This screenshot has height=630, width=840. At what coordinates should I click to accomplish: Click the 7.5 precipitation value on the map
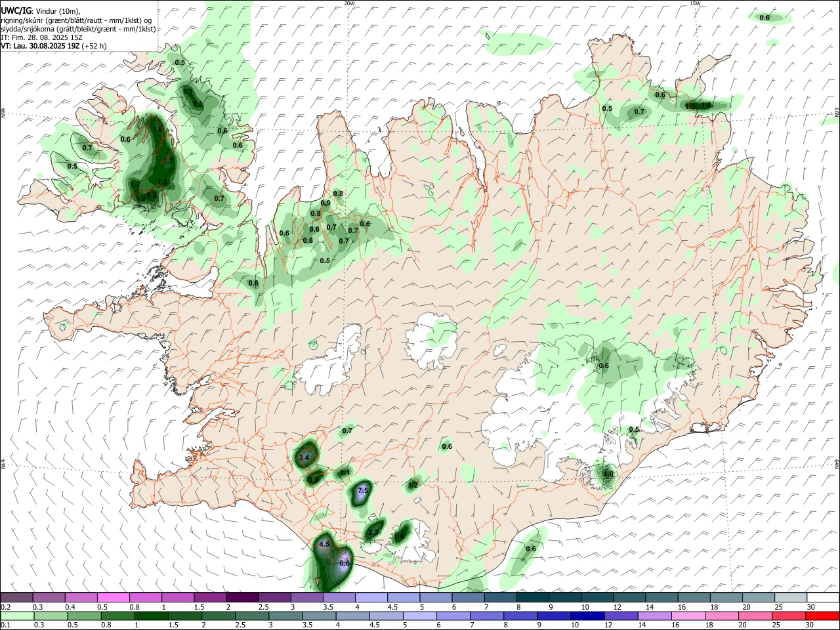click(364, 490)
